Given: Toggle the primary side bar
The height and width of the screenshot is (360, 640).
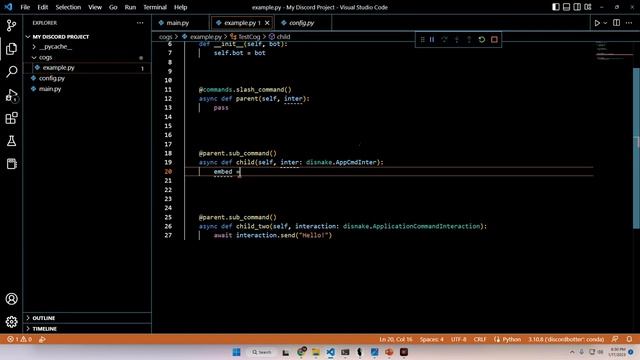Looking at the screenshot, I should click(x=556, y=7).
